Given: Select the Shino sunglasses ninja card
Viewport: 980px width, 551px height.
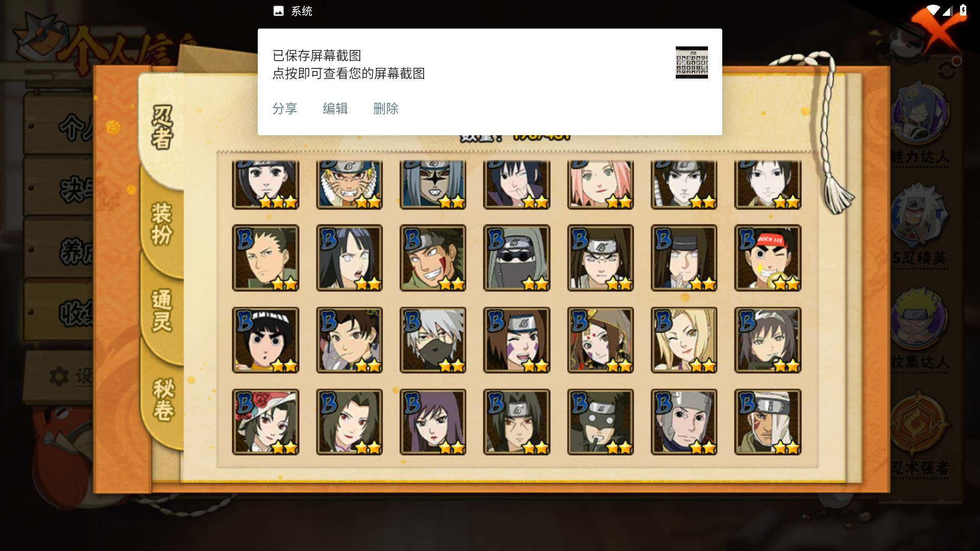Looking at the screenshot, I should 517,258.
